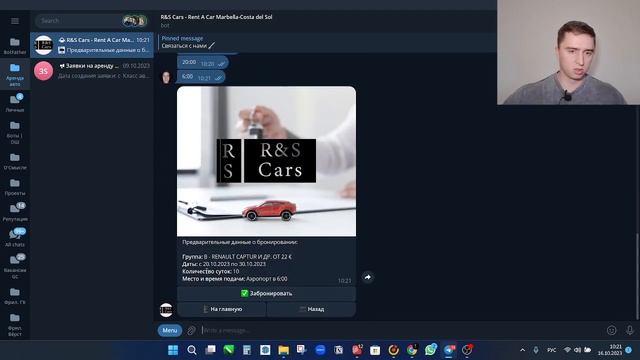Viewport: 640px width, 360px height.
Task: Open the R&S Cars booking photo
Action: 266,161
